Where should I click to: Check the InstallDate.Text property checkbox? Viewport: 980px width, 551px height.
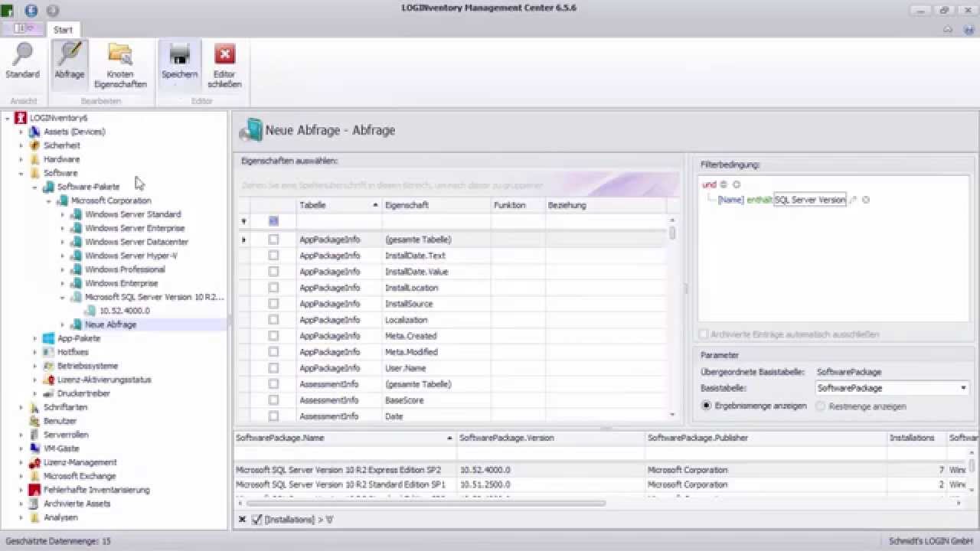point(273,256)
